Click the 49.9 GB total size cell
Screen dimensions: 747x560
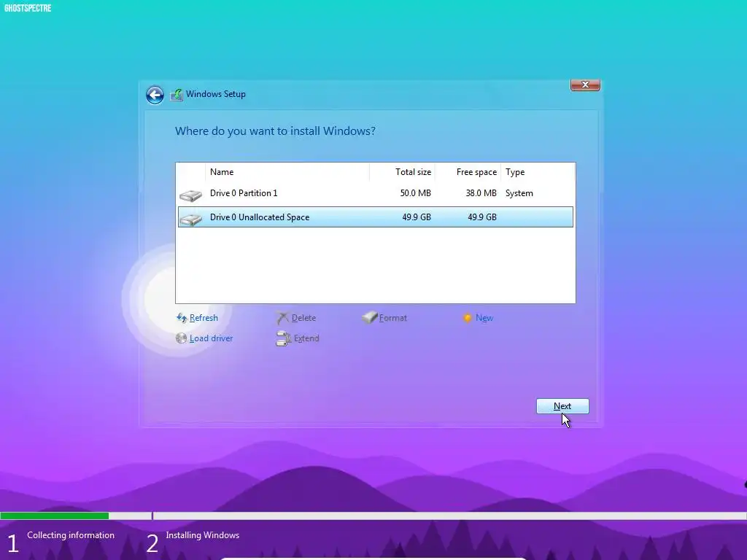tap(417, 217)
